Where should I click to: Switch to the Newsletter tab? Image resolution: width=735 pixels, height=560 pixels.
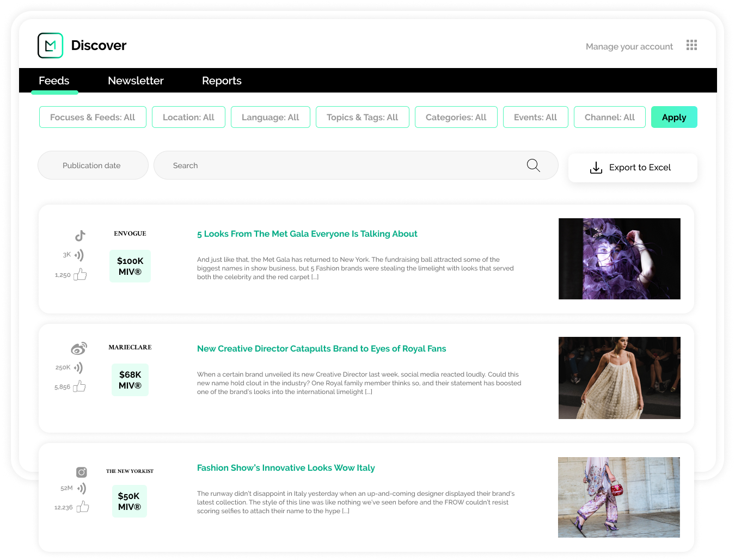pyautogui.click(x=136, y=81)
